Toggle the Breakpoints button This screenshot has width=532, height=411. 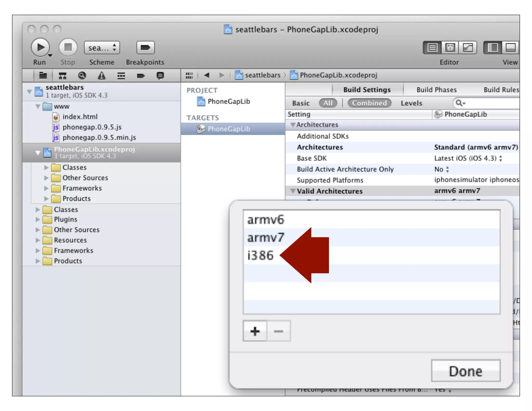pyautogui.click(x=145, y=48)
